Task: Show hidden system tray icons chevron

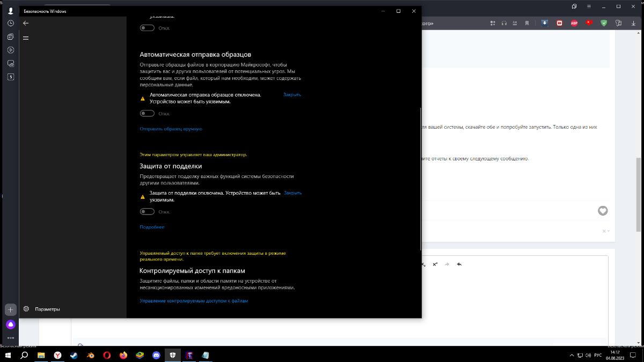Action: (x=572, y=355)
